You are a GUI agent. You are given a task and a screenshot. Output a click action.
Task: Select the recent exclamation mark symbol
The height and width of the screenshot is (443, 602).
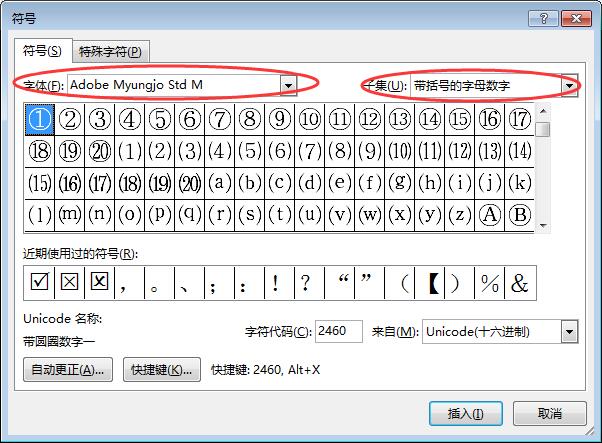coord(280,283)
